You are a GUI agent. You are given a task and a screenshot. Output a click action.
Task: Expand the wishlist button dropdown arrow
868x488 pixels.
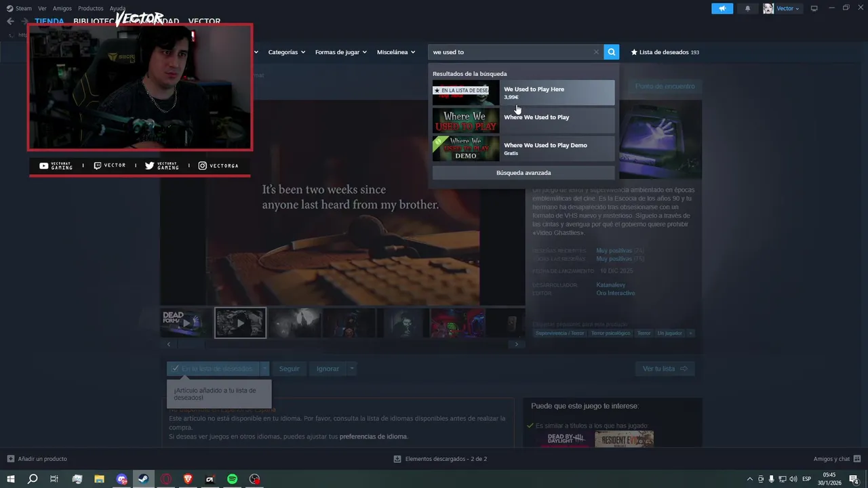click(264, 369)
